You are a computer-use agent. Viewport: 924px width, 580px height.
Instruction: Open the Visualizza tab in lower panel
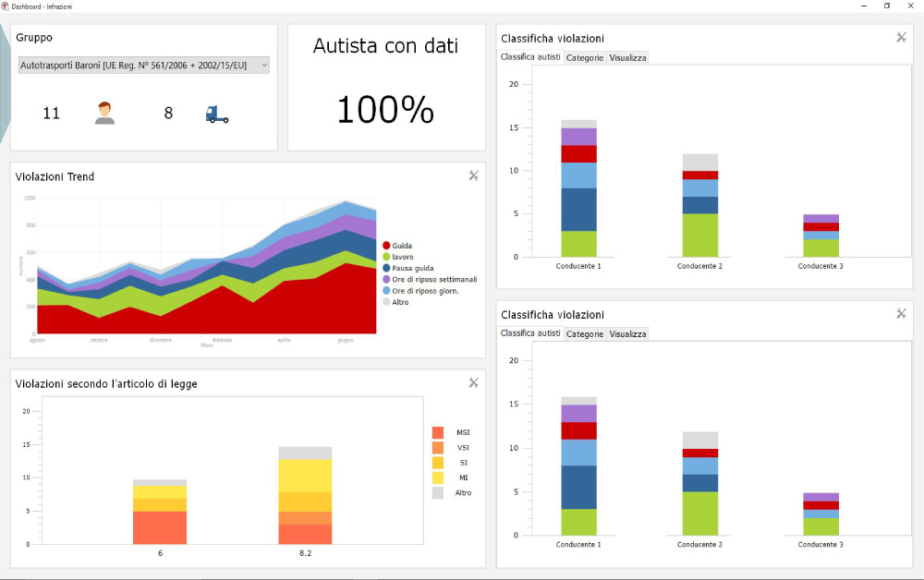click(x=627, y=333)
